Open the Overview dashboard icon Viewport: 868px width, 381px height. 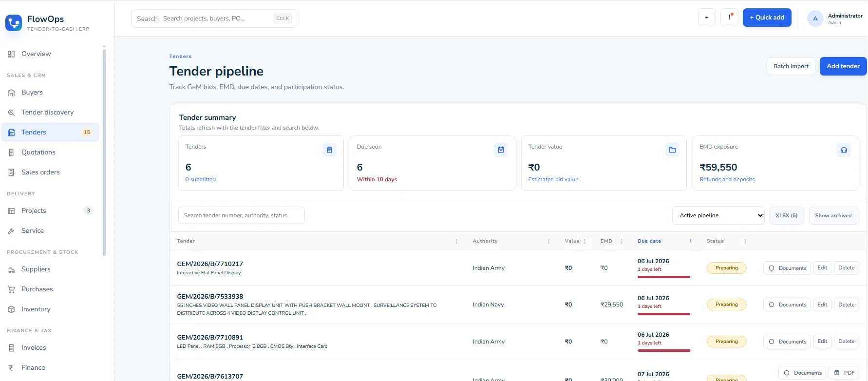(x=11, y=54)
